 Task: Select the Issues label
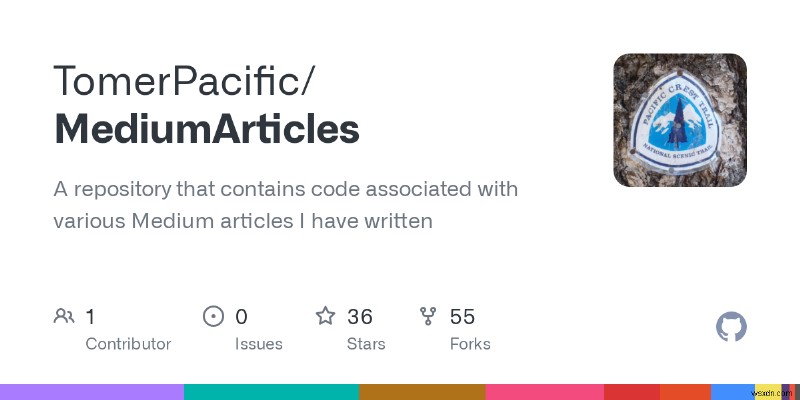(x=256, y=344)
